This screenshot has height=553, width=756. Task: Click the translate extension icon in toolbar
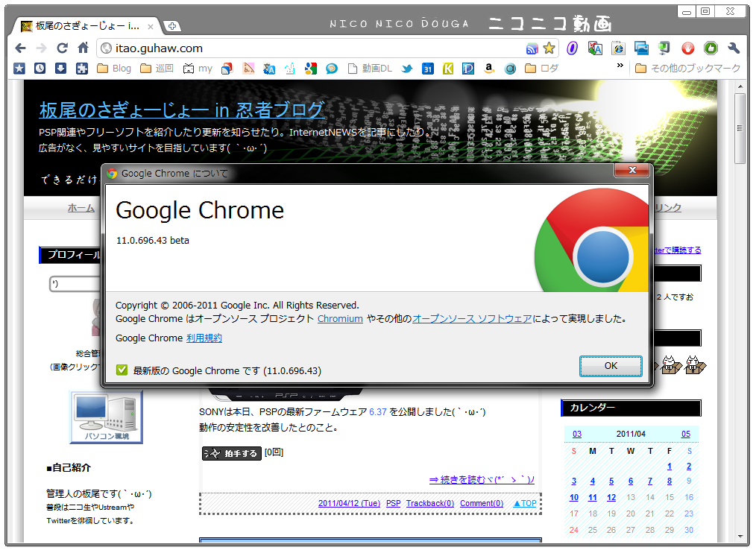[x=595, y=48]
